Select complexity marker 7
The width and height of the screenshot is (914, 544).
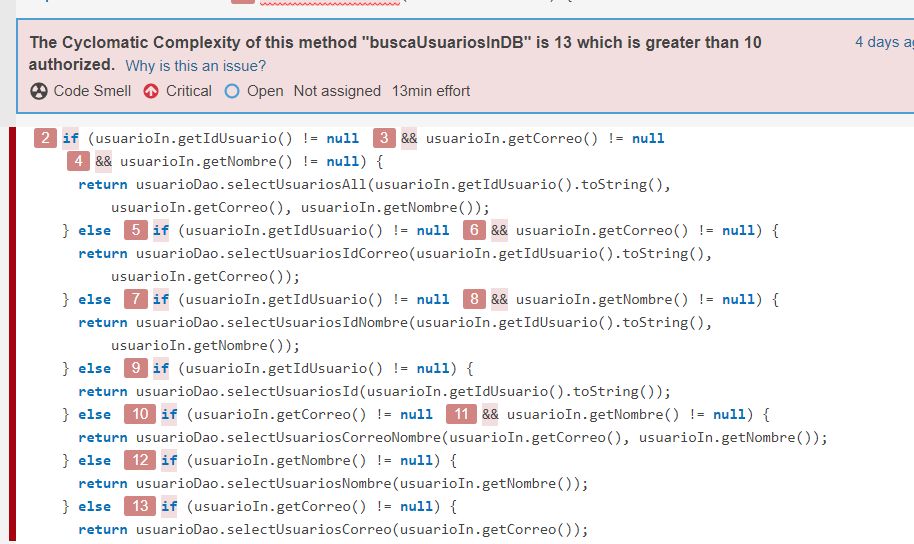pos(135,299)
